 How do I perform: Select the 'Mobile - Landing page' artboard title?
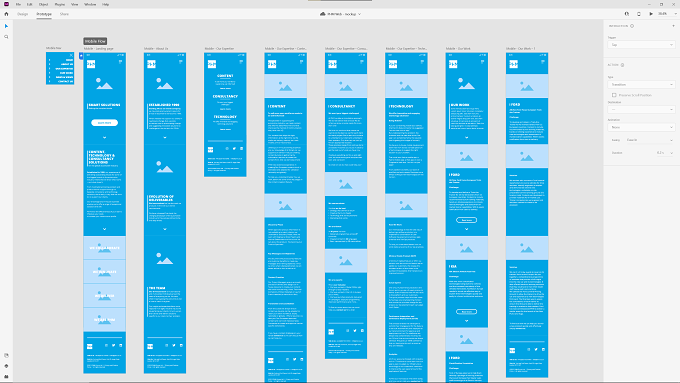pyautogui.click(x=98, y=49)
